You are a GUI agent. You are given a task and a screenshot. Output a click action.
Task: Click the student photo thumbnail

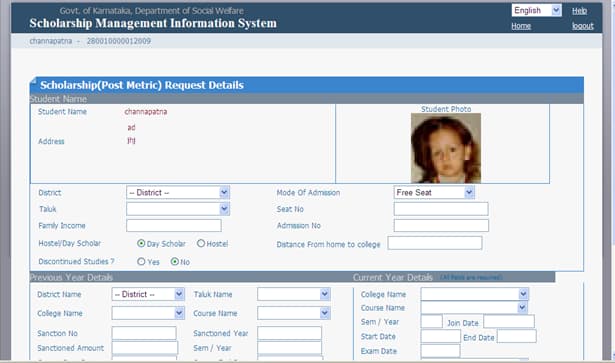pos(446,148)
